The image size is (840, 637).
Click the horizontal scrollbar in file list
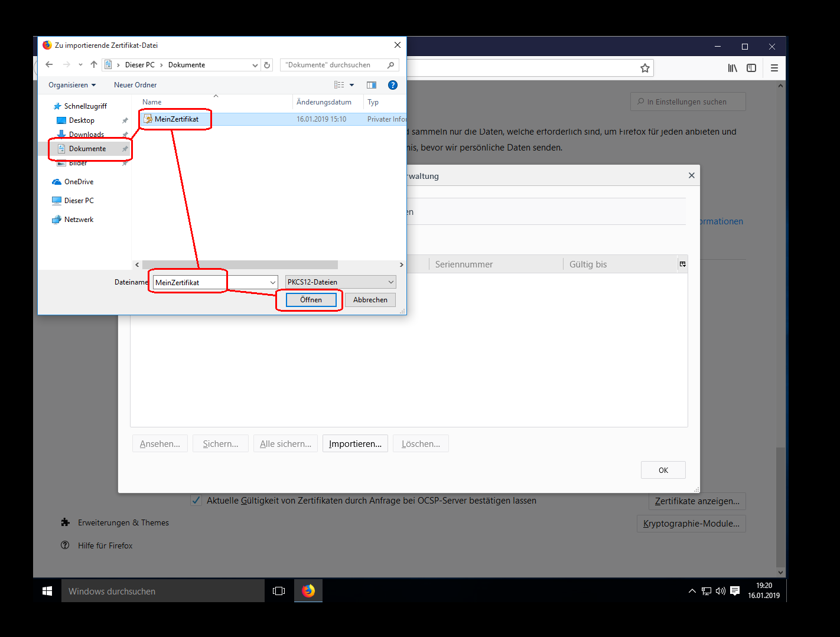pos(240,265)
